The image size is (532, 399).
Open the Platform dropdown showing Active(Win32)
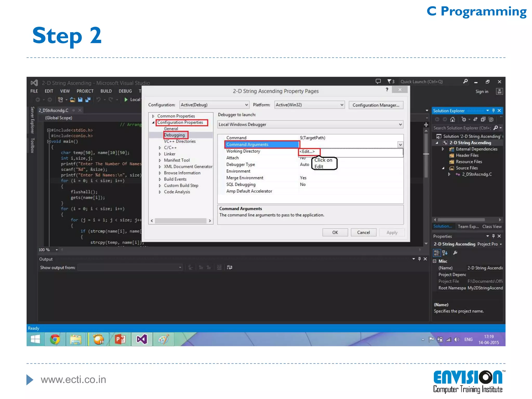tap(309, 105)
